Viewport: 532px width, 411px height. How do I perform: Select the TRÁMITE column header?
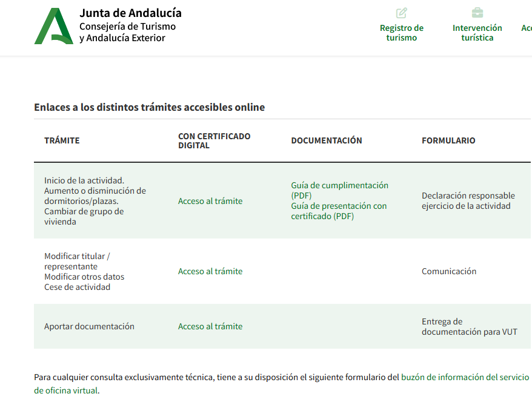(61, 140)
